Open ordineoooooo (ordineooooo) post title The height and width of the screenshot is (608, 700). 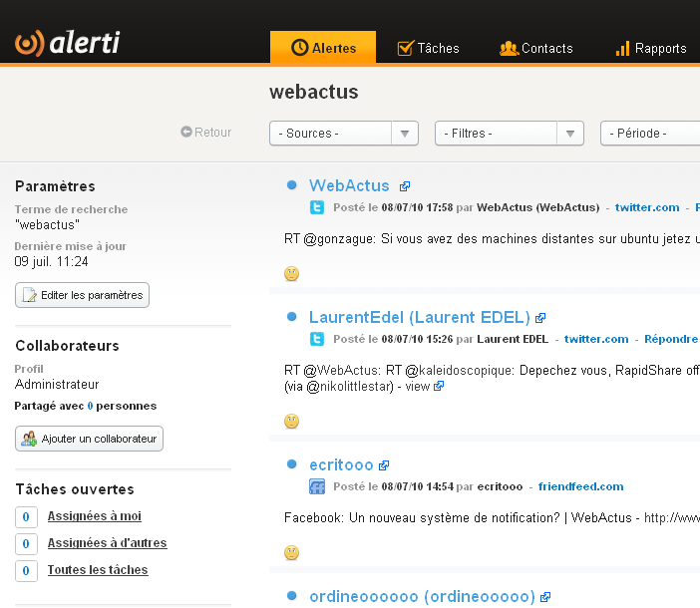coord(423,596)
